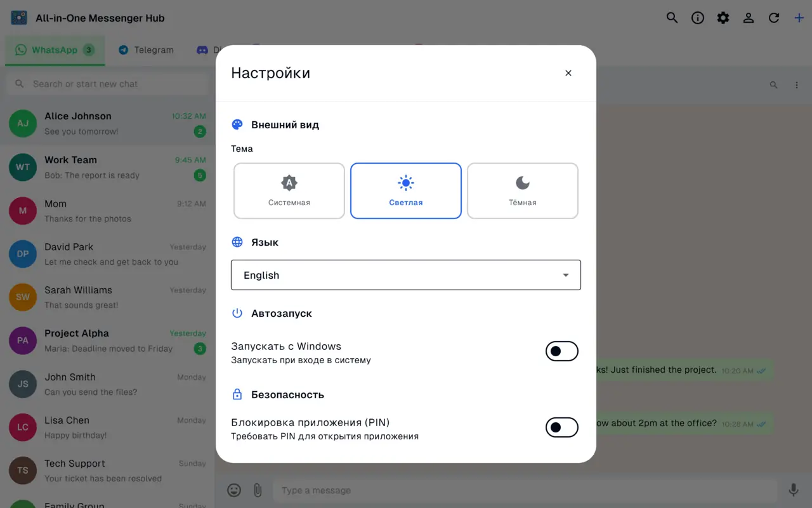Close the Настройки dialog
812x508 pixels.
pos(568,73)
